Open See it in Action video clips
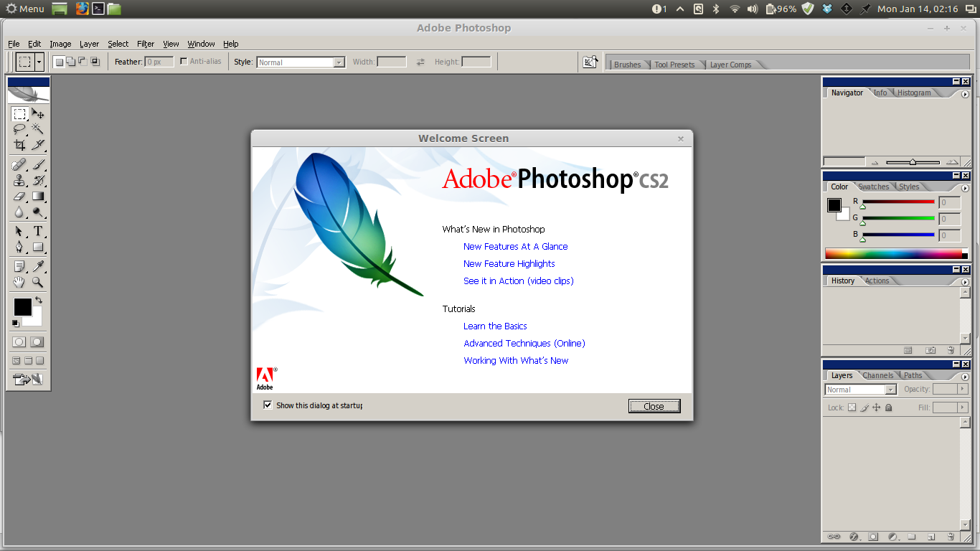This screenshot has height=551, width=980. point(518,281)
